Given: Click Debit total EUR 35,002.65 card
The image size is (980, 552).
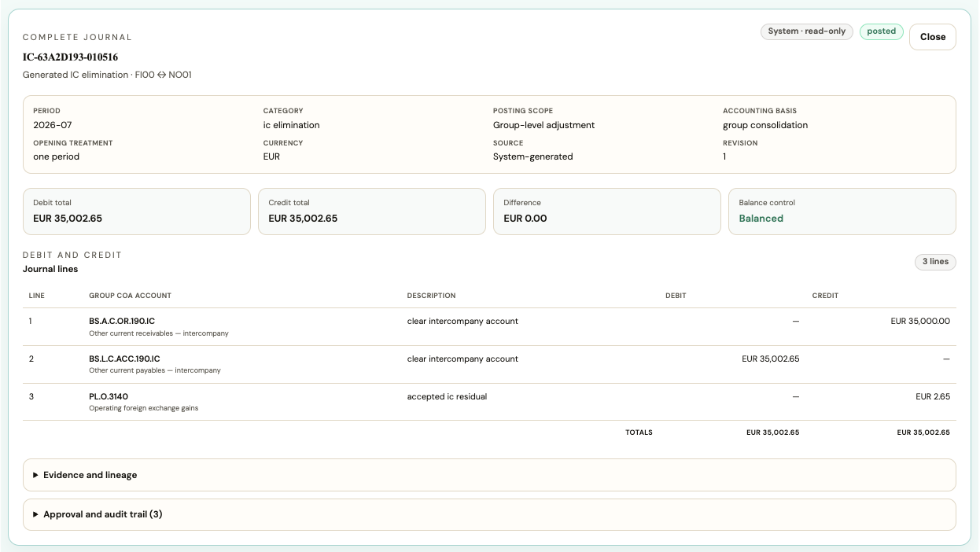Looking at the screenshot, I should 137,212.
